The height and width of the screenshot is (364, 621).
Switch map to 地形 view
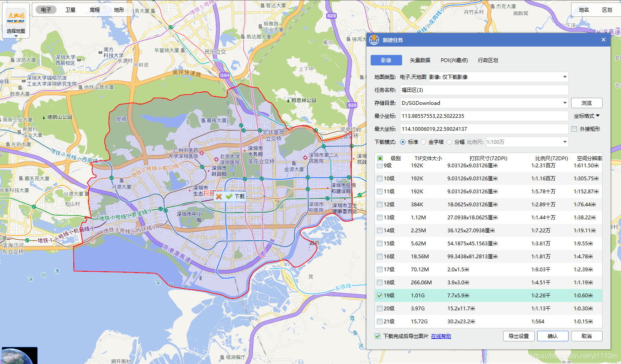(119, 10)
